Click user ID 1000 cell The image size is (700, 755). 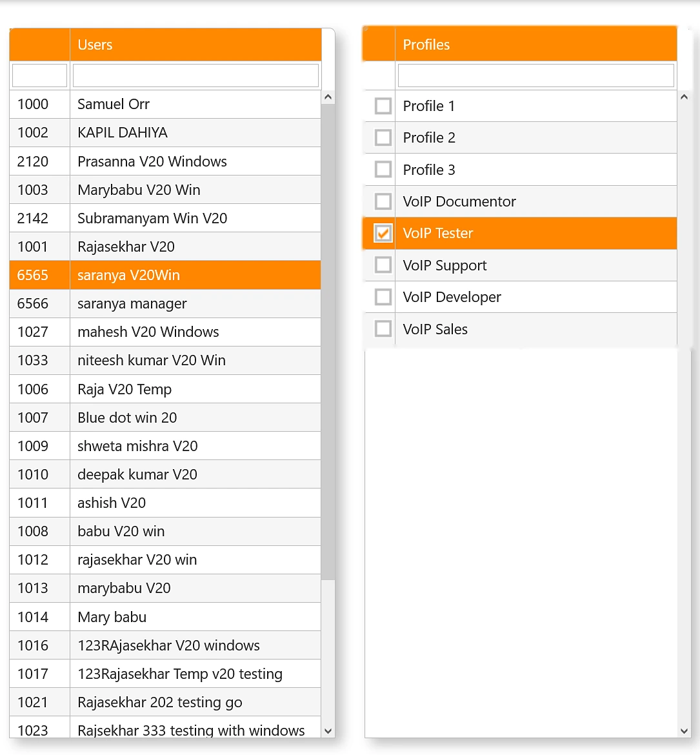[39, 104]
